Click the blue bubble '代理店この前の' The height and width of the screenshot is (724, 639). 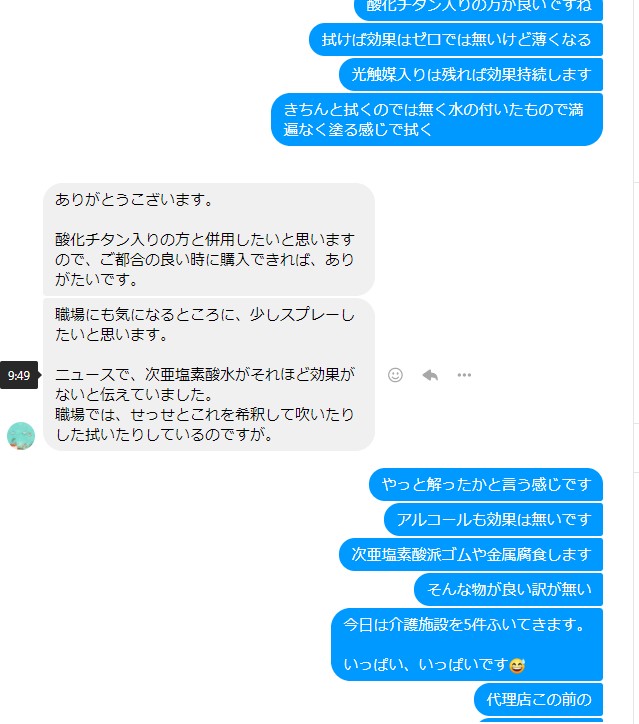(538, 700)
